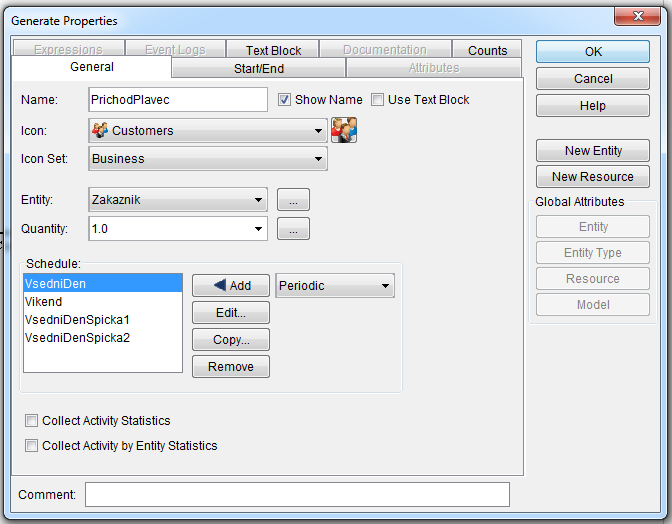The width and height of the screenshot is (672, 524).
Task: Click the New Resource button
Action: coord(593,177)
